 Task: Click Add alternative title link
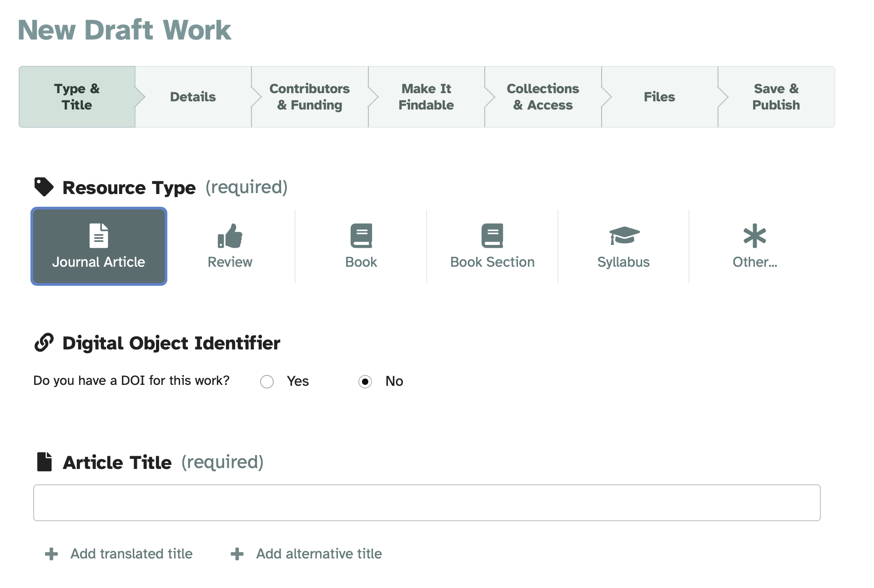click(319, 554)
